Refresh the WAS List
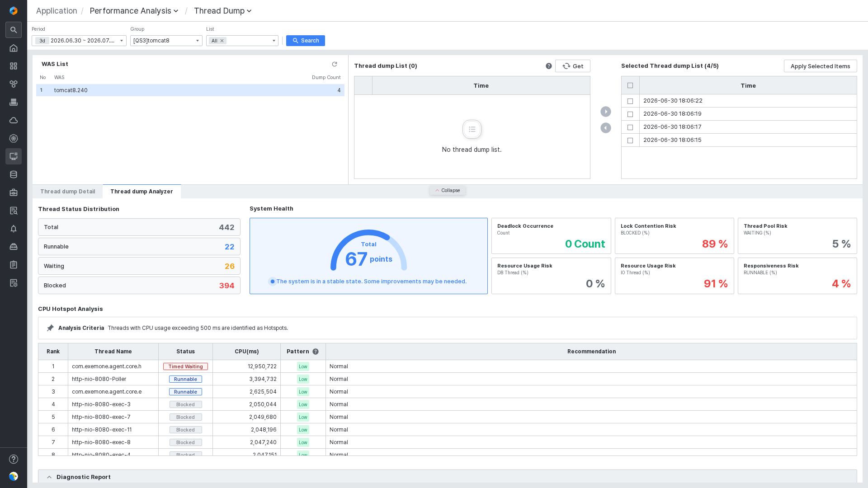Image resolution: width=868 pixels, height=488 pixels. pos(335,64)
